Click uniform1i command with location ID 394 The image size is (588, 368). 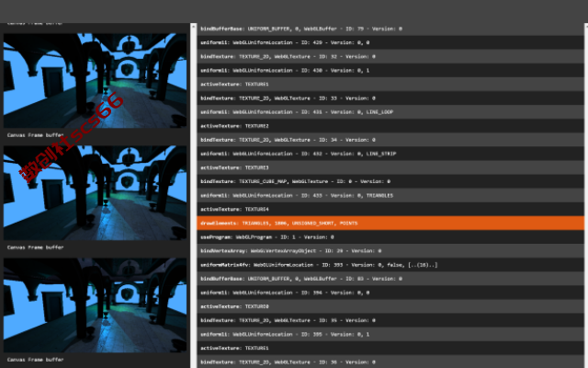point(390,293)
